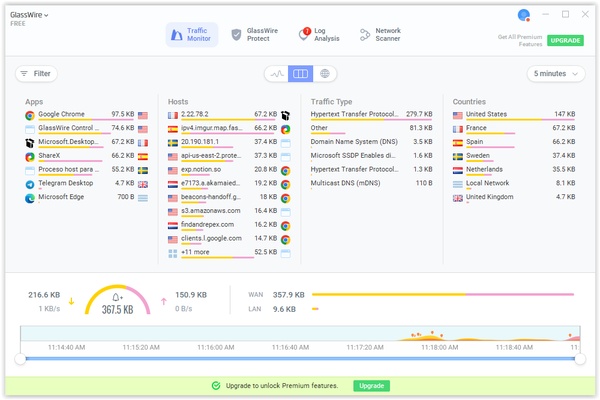Image resolution: width=600 pixels, height=400 pixels.
Task: Click the alert bell icon in usage gauge
Action: pos(117,297)
